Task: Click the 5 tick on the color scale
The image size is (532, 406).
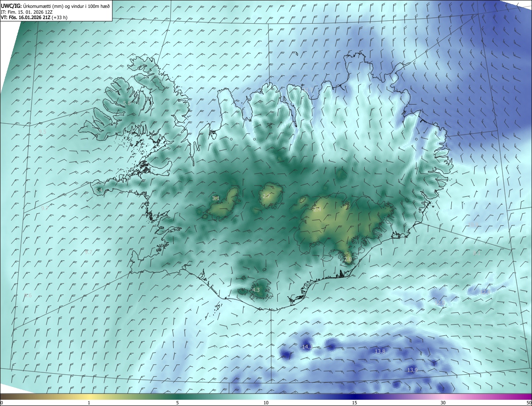Action: coord(177,403)
